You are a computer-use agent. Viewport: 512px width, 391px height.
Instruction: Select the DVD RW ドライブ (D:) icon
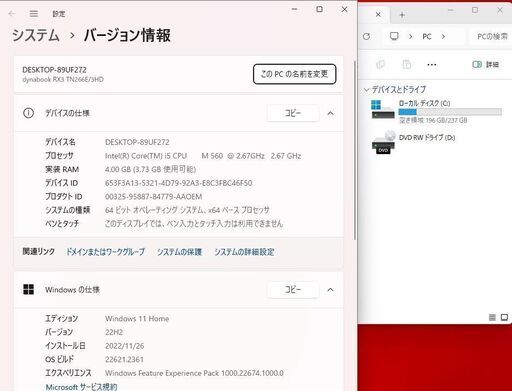coord(383,142)
